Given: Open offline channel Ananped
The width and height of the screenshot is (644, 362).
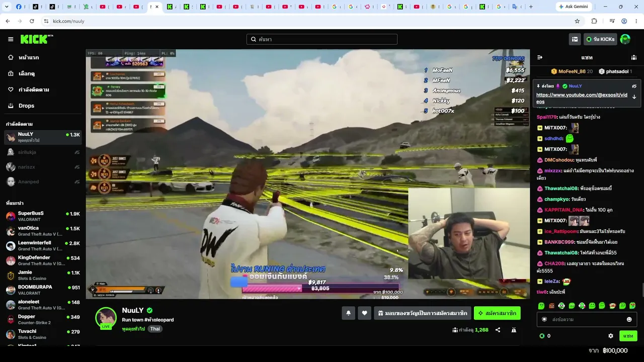Looking at the screenshot, I should point(43,182).
